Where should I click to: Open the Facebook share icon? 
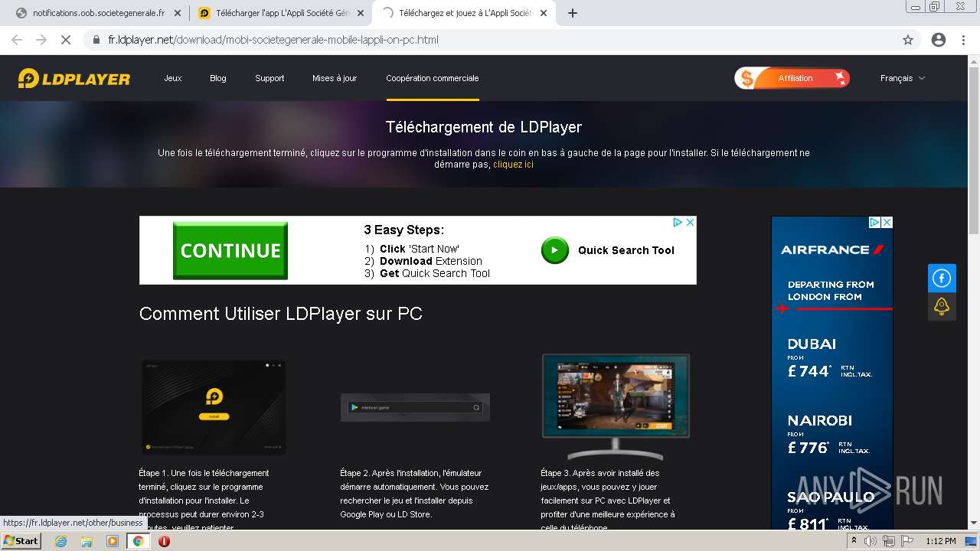click(942, 279)
